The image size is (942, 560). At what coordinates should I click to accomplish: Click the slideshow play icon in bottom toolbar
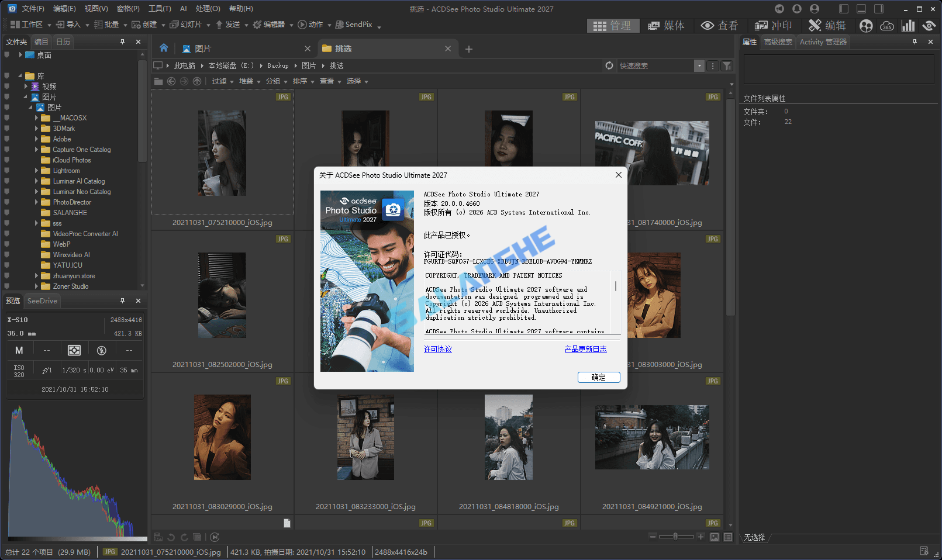(215, 537)
